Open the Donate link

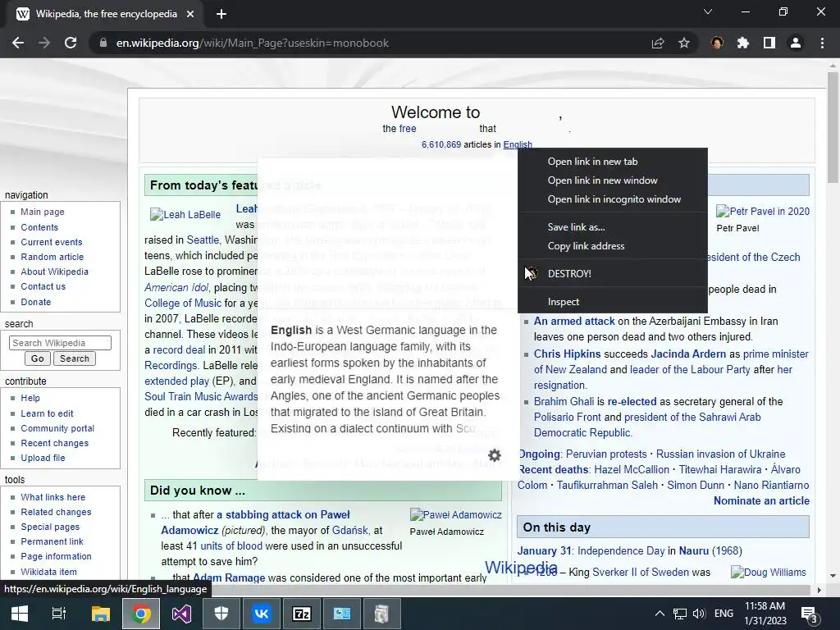[35, 302]
